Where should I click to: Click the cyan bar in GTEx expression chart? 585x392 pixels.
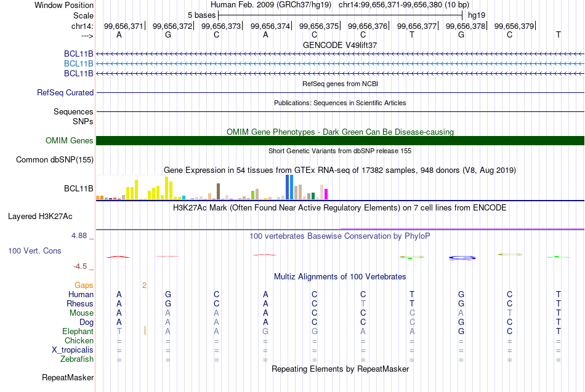tap(184, 198)
